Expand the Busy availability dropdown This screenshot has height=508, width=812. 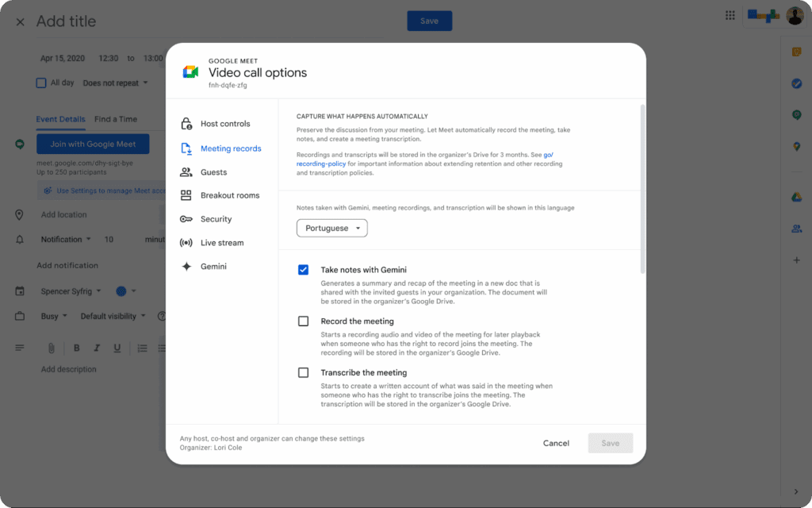[54, 316]
